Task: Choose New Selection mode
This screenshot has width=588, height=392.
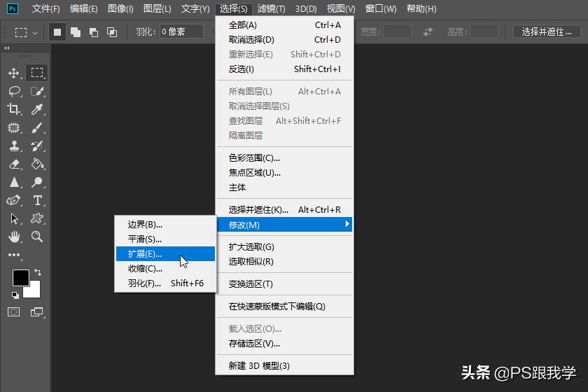Action: pos(57,32)
